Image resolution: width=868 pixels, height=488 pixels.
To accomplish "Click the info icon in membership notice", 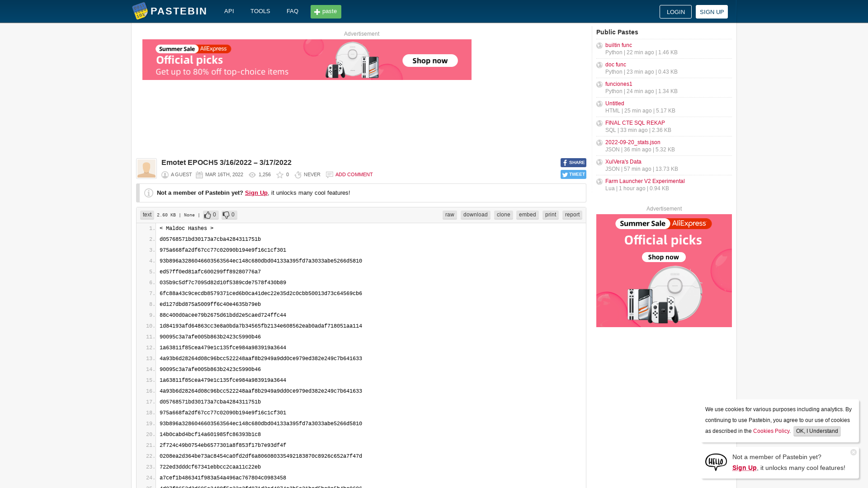I will [149, 193].
